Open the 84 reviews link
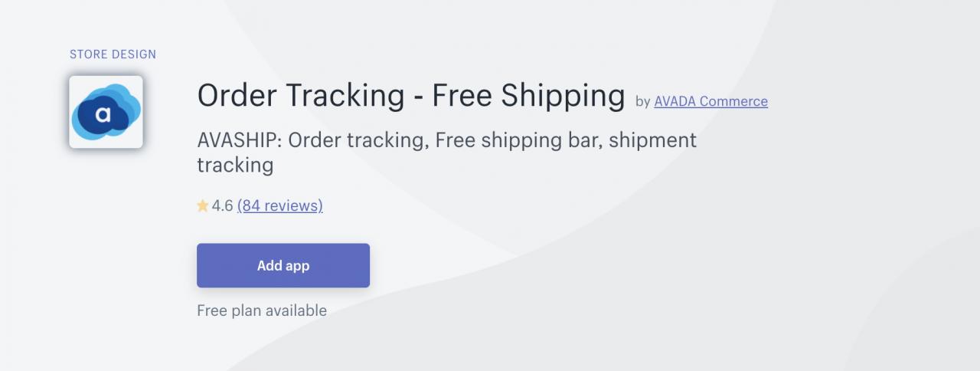The height and width of the screenshot is (371, 980). (279, 205)
